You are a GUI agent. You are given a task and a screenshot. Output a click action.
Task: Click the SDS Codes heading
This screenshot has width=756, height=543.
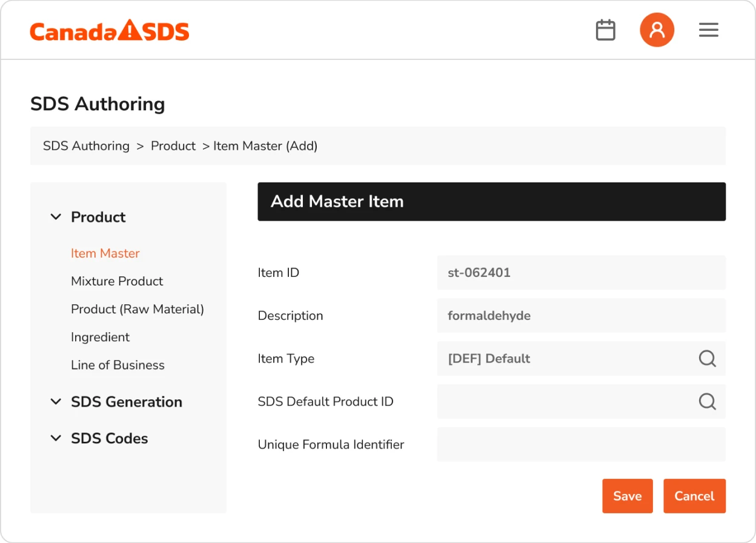click(110, 438)
